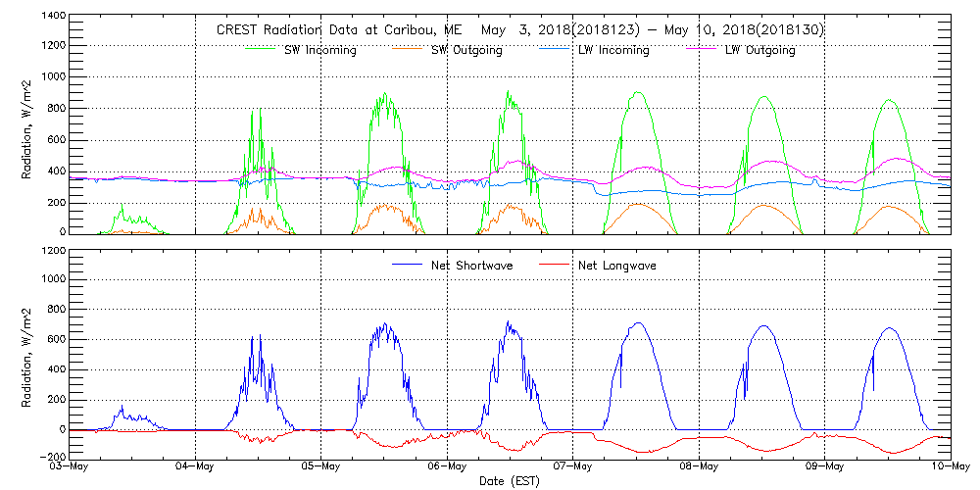
Task: Click the 'Net Longwave' legend label
Action: pos(618,266)
